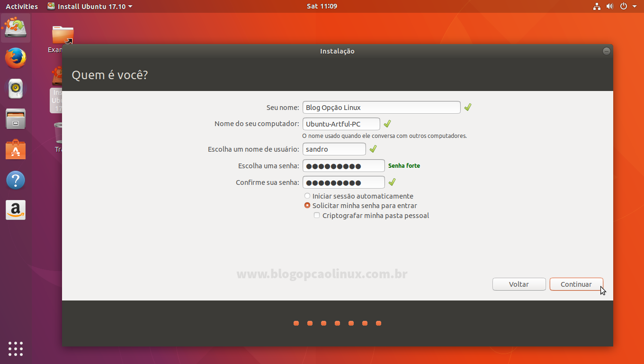644x364 pixels.
Task: Open Rhythmbox music player in dock
Action: (16, 89)
